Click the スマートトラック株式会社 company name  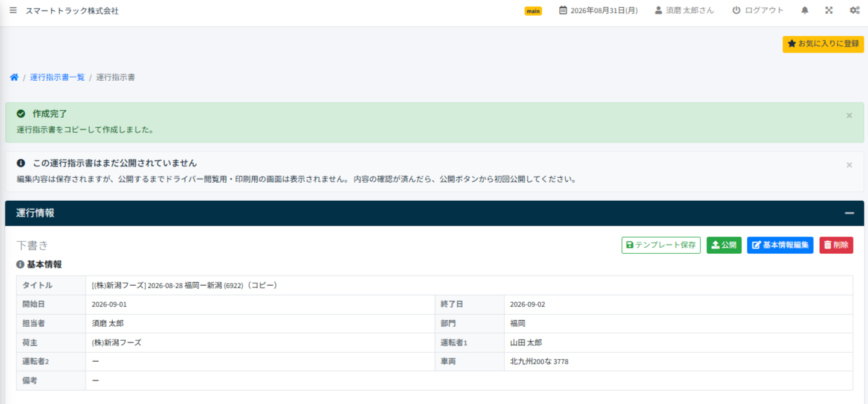click(72, 11)
